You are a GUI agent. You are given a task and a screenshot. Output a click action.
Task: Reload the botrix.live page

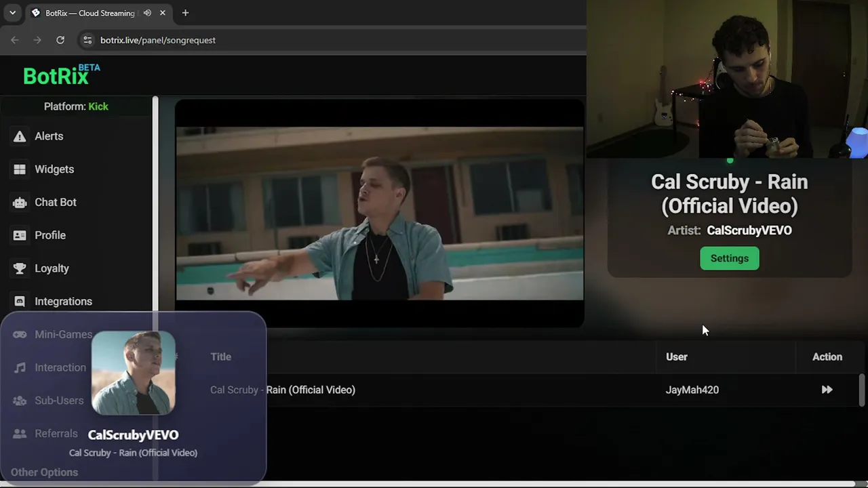pos(60,40)
